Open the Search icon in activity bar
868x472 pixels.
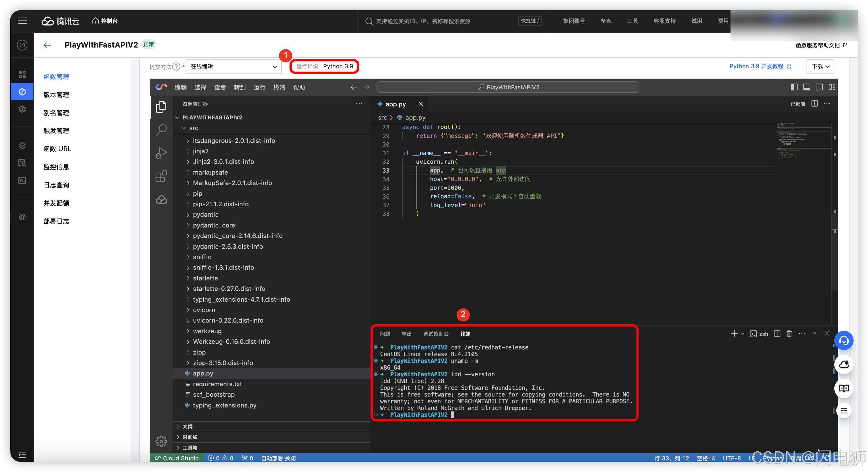tap(161, 130)
